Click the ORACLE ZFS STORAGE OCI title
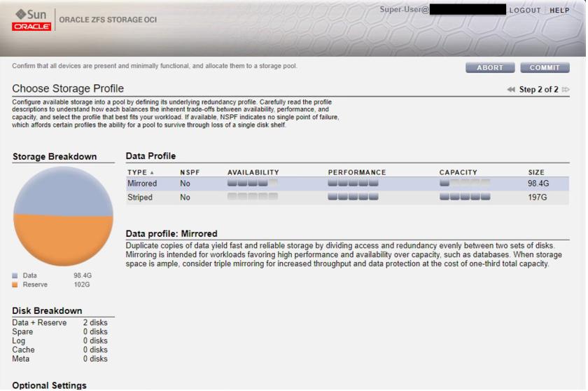Image resolution: width=588 pixels, height=391 pixels. click(108, 20)
